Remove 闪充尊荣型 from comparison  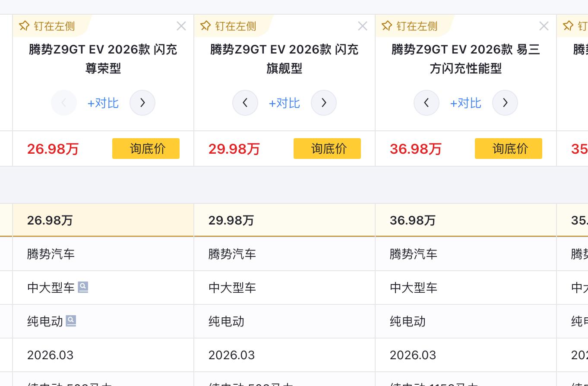181,26
